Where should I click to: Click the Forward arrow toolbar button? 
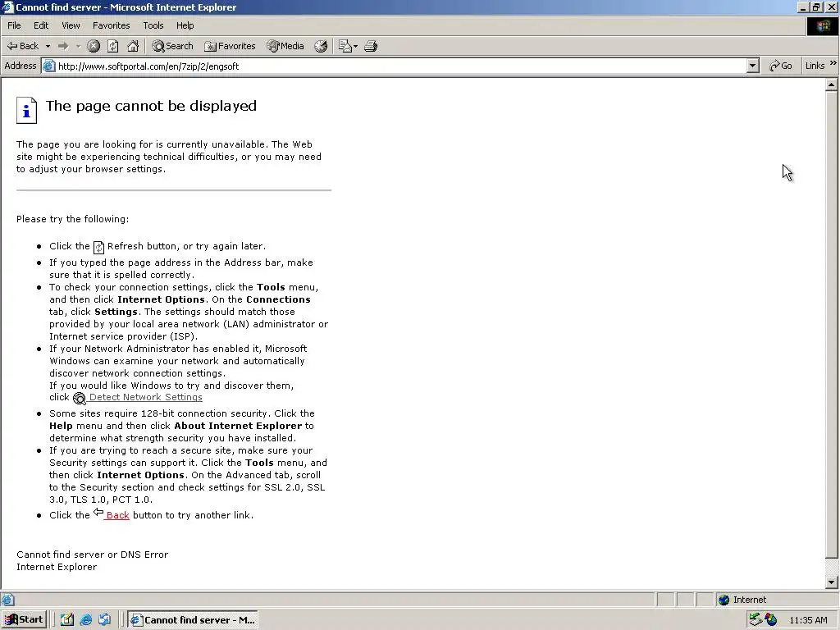point(63,46)
